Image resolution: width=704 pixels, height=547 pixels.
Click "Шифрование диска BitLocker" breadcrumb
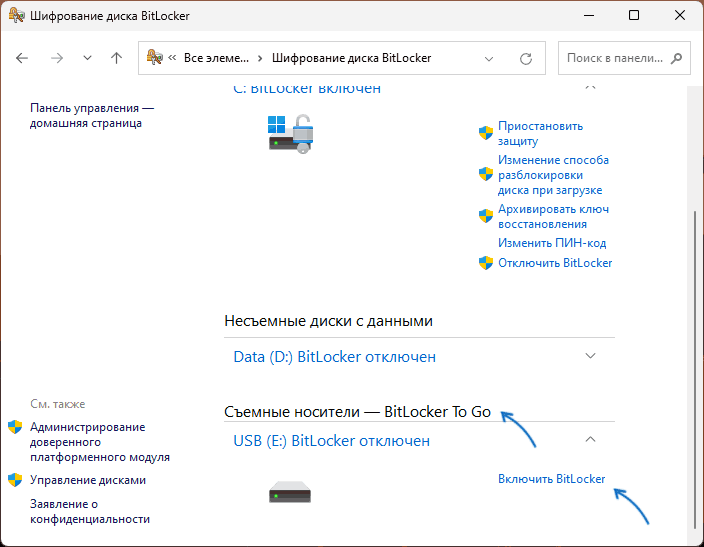point(352,58)
